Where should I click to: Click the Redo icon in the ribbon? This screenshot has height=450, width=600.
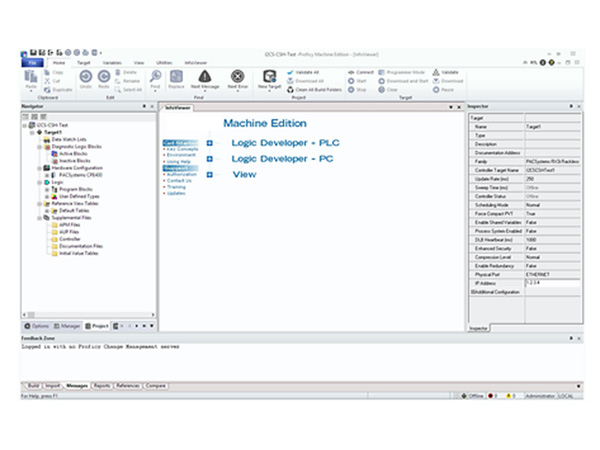[x=104, y=77]
